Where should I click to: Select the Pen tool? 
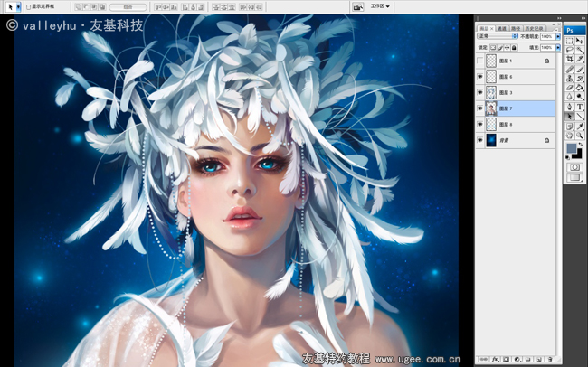[x=570, y=108]
